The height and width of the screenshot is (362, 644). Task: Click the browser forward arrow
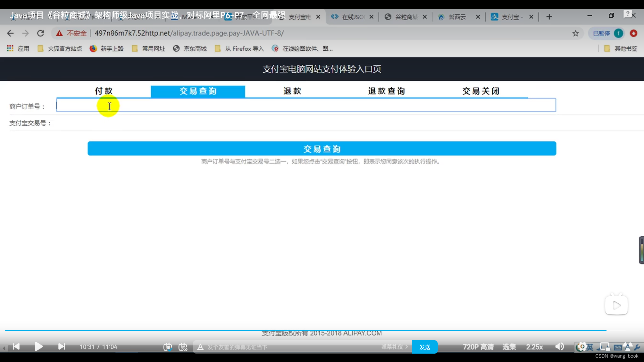(25, 33)
